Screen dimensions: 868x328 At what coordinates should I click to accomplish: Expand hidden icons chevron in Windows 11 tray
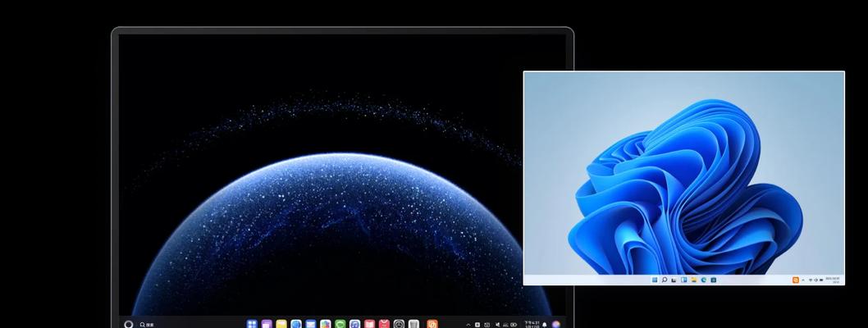pos(803,280)
